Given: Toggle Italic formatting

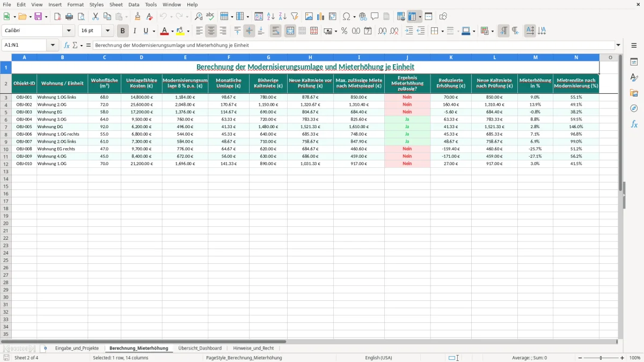Looking at the screenshot, I should [x=135, y=31].
